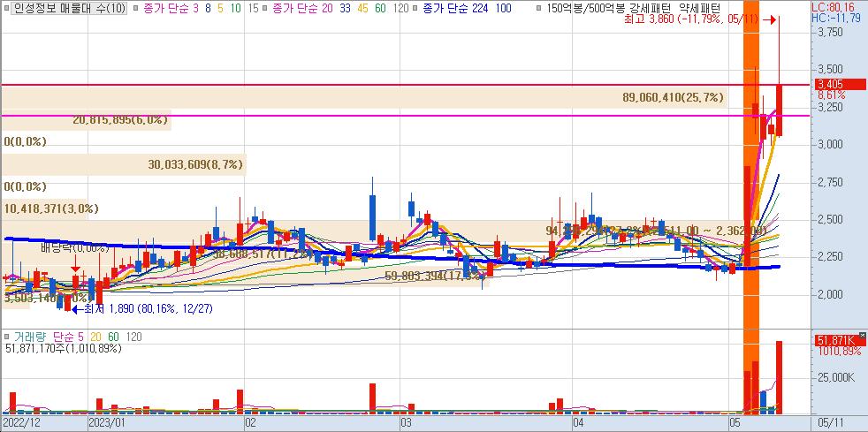
Task: Click the 20,815,895(6.0%) volume profile bar
Action: (86, 119)
